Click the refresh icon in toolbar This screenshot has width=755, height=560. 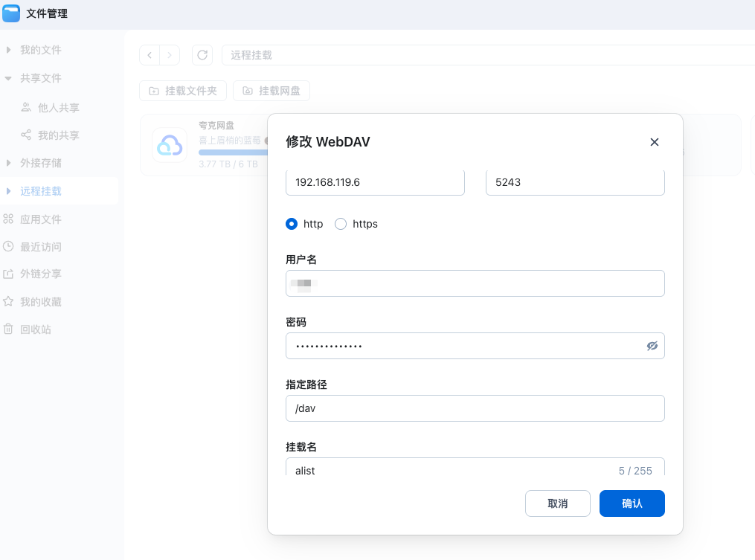tap(202, 55)
